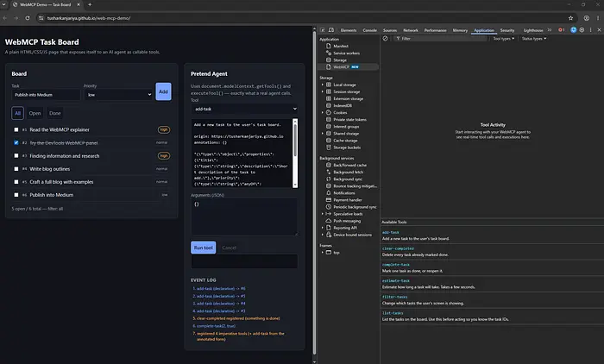Click the Cancel button next to Run tool
604x364 pixels.
230,248
